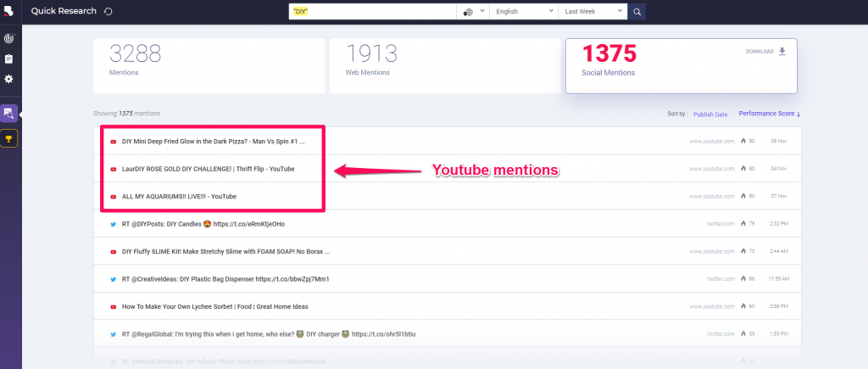
Task: Click flame score icon in Fluffy SLIME row
Action: 743,251
